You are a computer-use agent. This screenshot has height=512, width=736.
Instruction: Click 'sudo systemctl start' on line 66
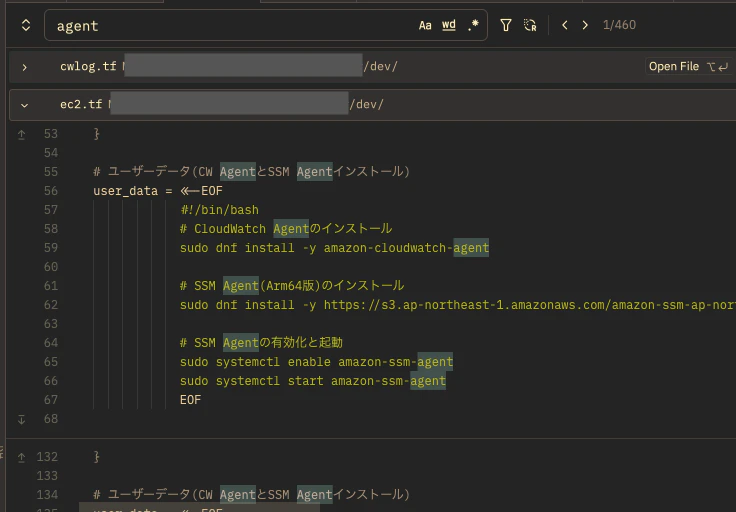click(251, 381)
